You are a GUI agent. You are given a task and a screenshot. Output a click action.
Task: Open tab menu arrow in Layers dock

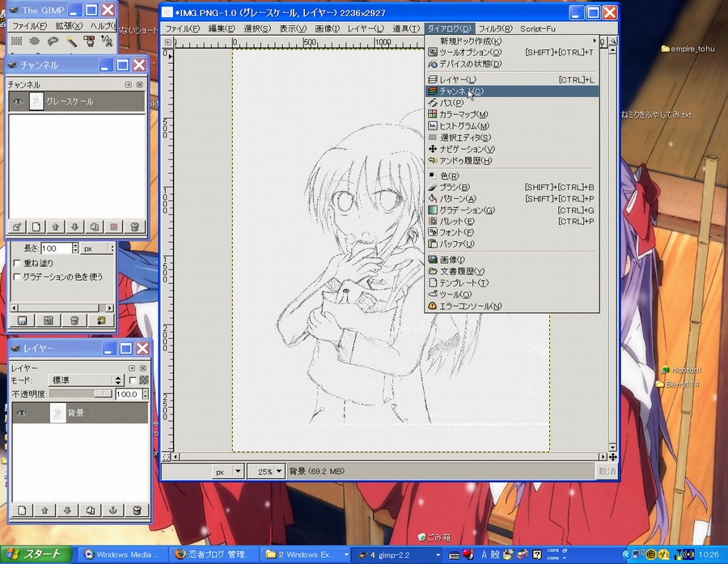tap(132, 368)
